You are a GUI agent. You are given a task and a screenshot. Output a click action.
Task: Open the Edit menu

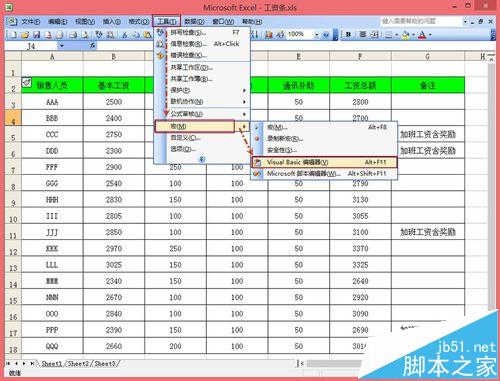(x=58, y=22)
